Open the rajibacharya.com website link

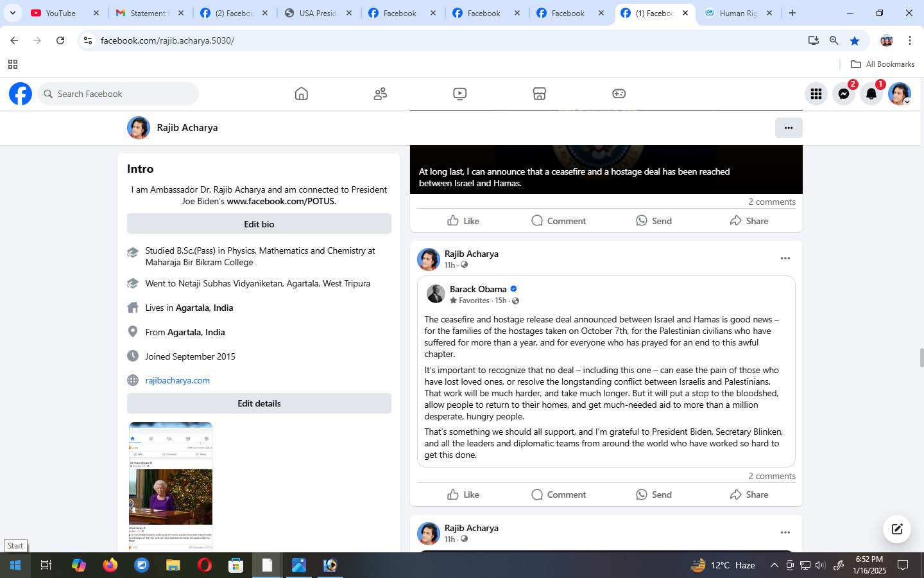[178, 380]
